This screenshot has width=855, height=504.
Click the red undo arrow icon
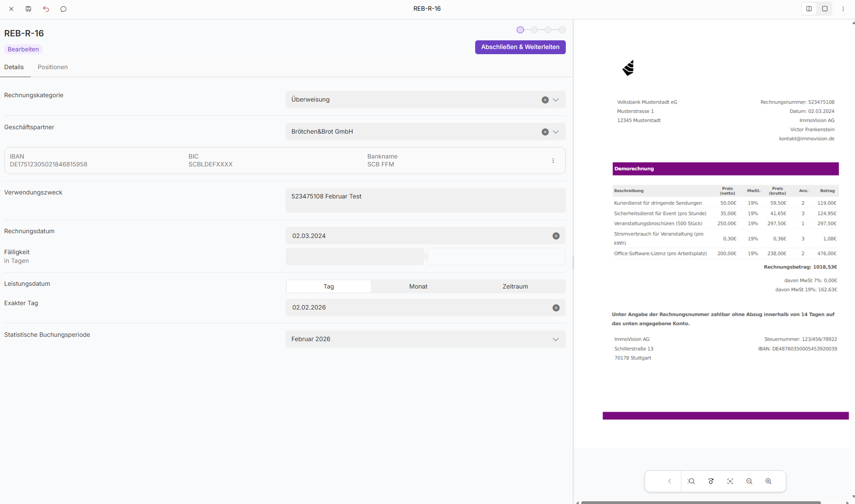(46, 9)
